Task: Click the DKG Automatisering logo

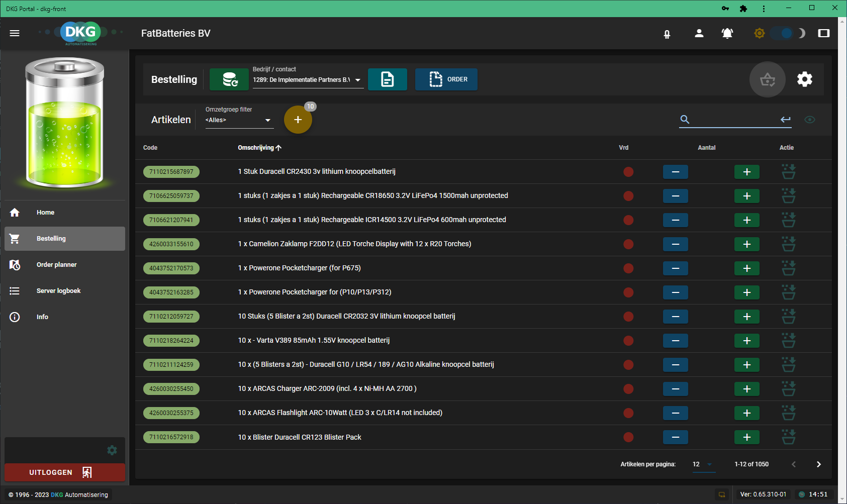Action: coord(81,33)
